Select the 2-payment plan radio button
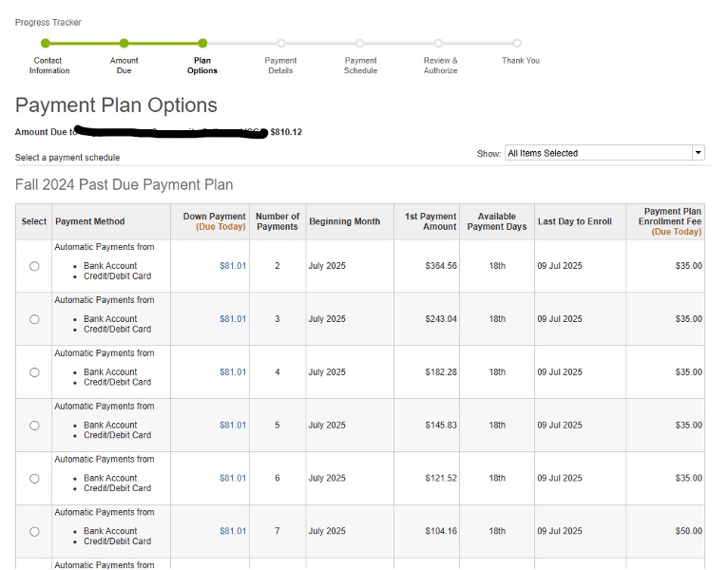The width and height of the screenshot is (728, 570). click(x=34, y=266)
